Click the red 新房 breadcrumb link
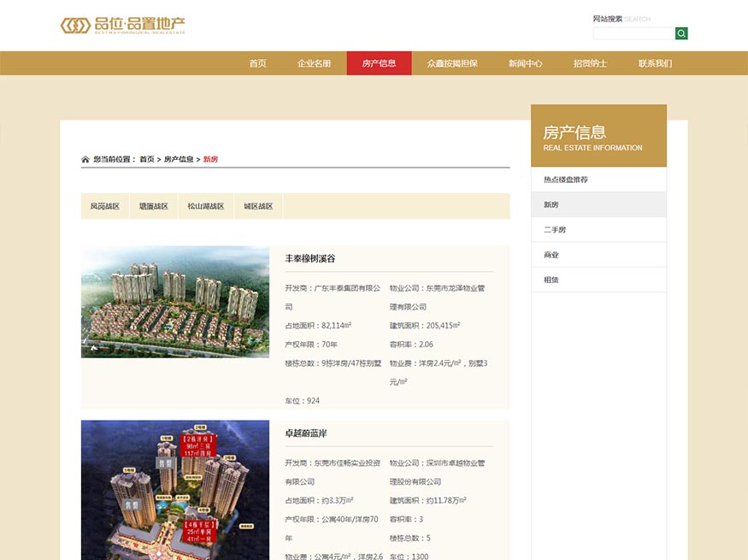 pyautogui.click(x=210, y=159)
